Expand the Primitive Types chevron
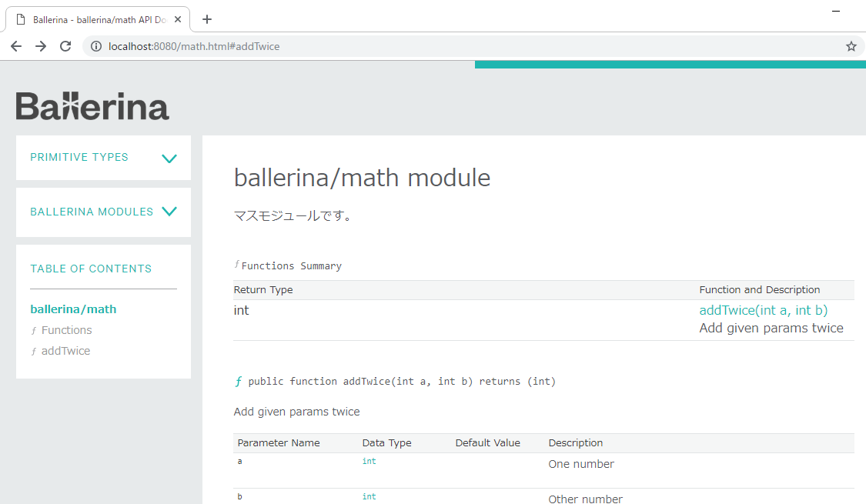Screen dimensions: 866x504 169,159
